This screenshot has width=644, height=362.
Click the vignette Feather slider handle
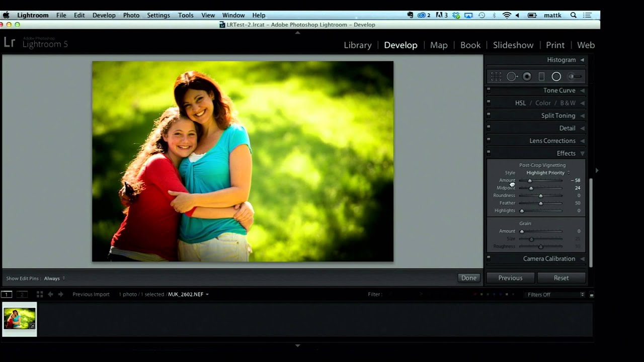point(541,203)
